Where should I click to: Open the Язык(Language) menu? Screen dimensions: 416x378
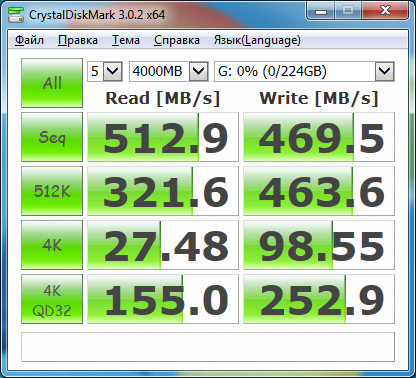tap(257, 40)
